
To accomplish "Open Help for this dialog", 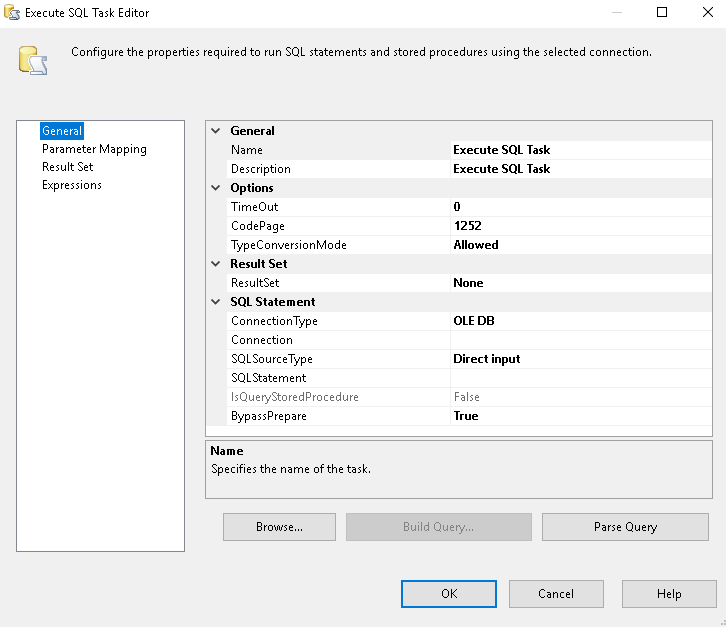I will coord(669,594).
